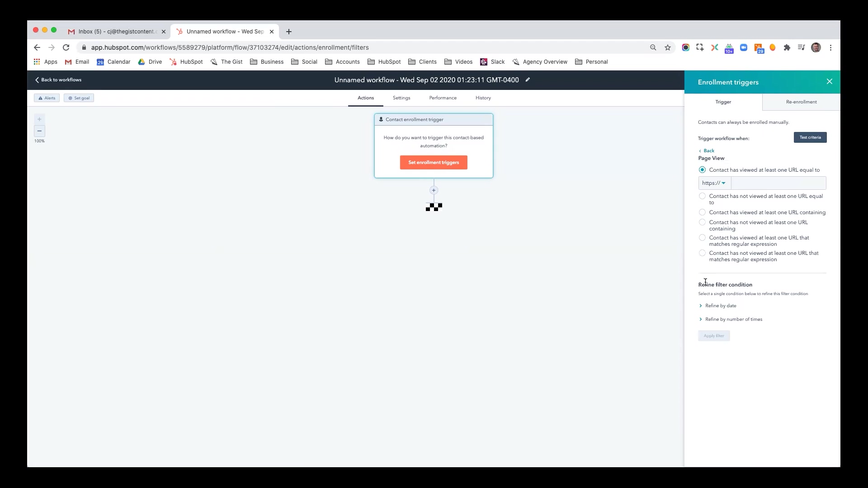Click the close Enrollment triggers panel icon
Image resolution: width=868 pixels, height=488 pixels.
click(829, 82)
